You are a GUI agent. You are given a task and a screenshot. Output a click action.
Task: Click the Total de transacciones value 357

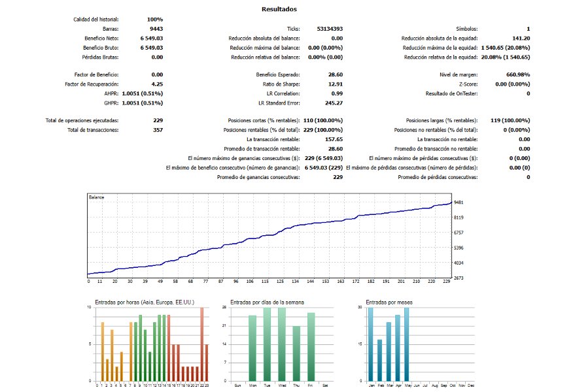click(x=158, y=130)
